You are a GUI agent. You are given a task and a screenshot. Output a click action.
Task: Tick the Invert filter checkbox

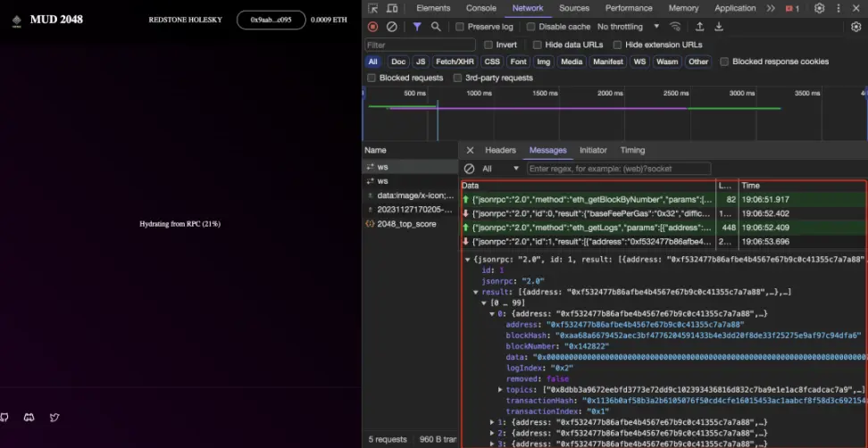(x=488, y=45)
